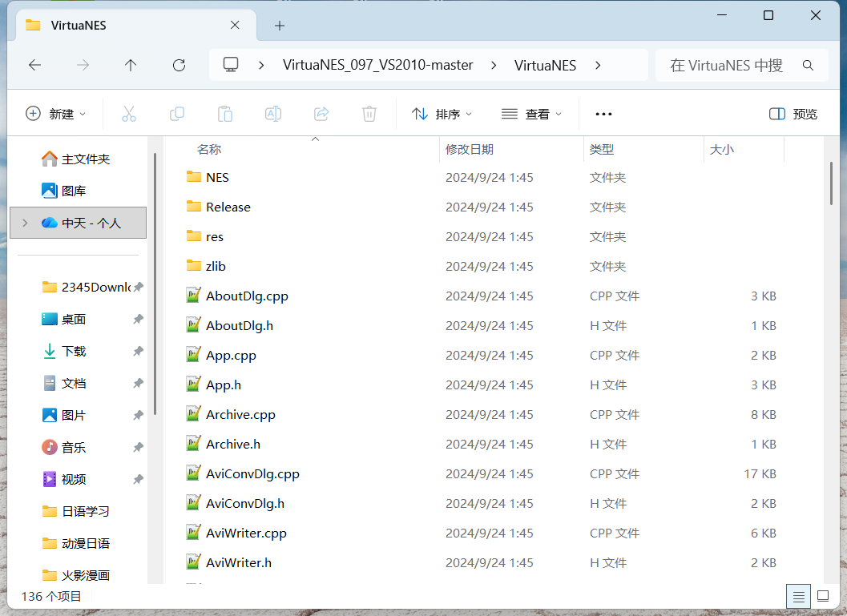Select AviWriter.cpp file name

(246, 533)
